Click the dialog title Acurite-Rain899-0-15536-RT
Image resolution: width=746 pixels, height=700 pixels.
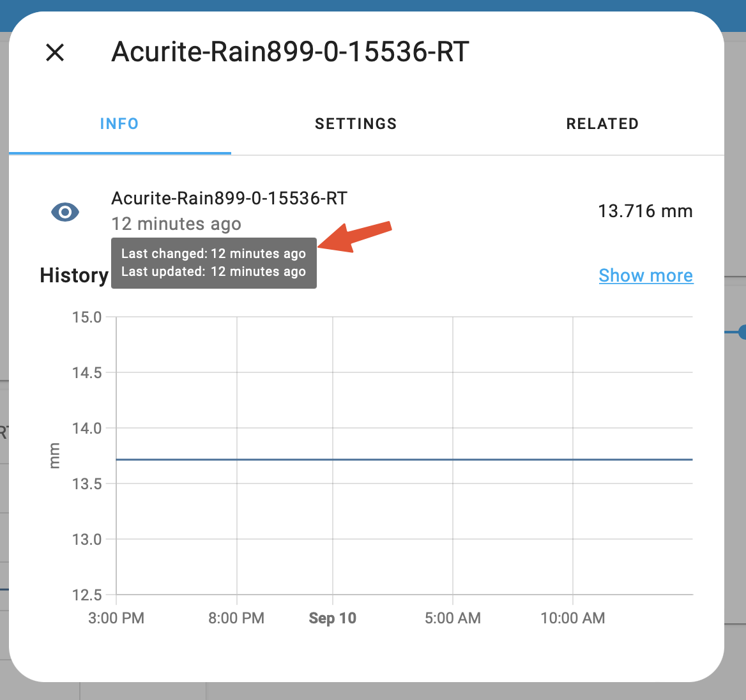pos(290,51)
